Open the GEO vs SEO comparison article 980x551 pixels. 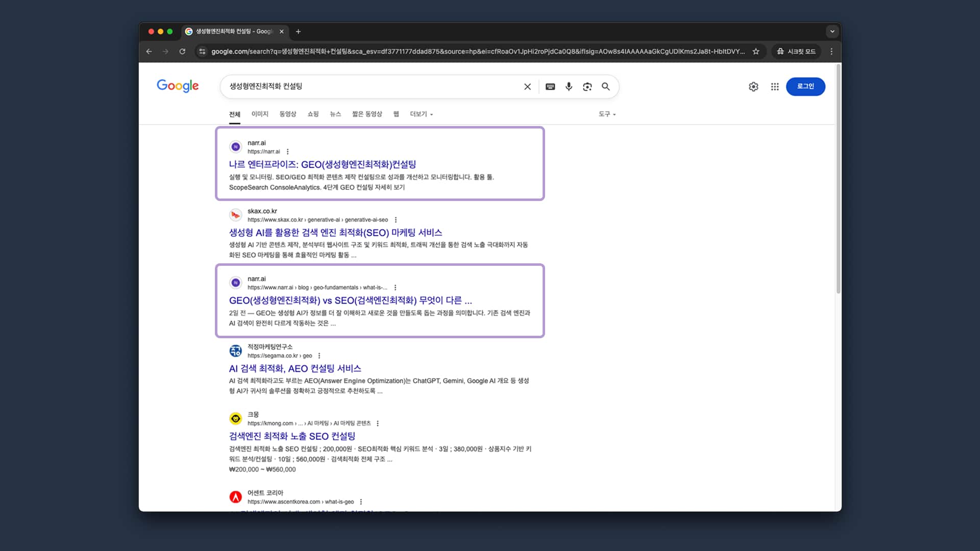[350, 300]
